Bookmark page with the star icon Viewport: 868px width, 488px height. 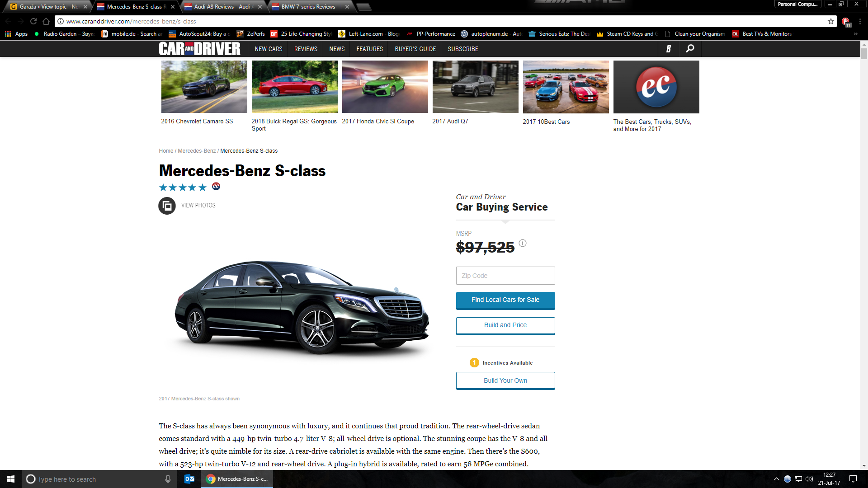(x=831, y=21)
